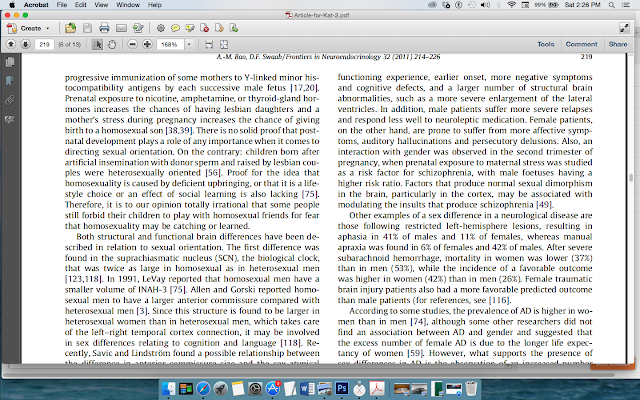Click the scrolling mode fit-width icon
The image size is (640, 400).
point(209,44)
